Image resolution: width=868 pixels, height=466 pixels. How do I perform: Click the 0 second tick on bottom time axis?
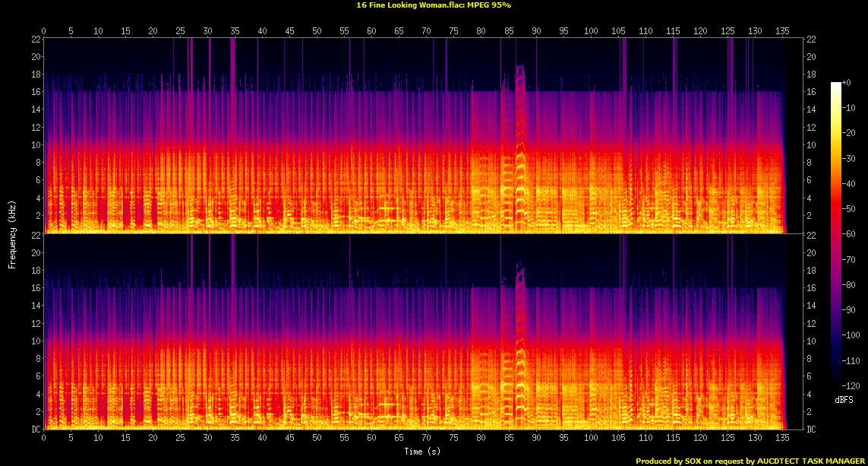pyautogui.click(x=44, y=439)
